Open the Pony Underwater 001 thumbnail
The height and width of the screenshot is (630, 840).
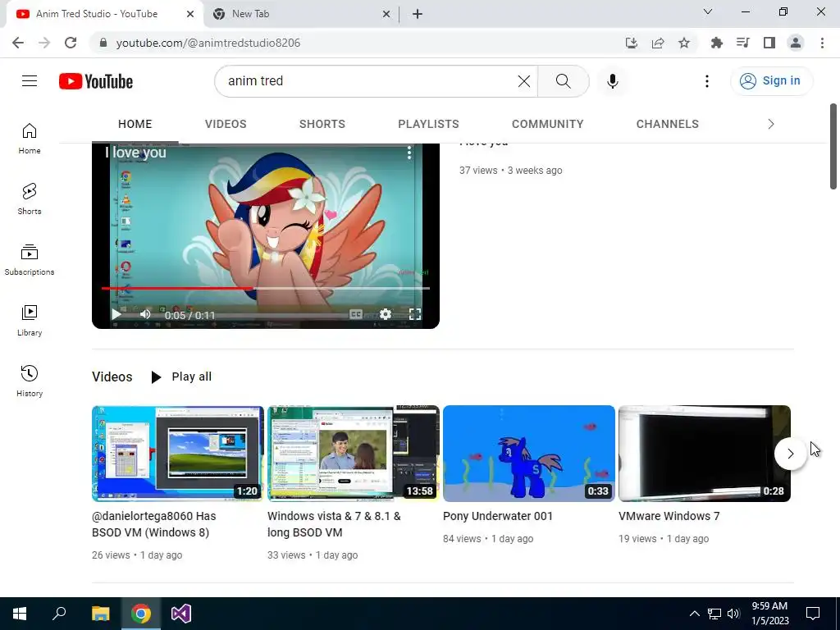(529, 453)
